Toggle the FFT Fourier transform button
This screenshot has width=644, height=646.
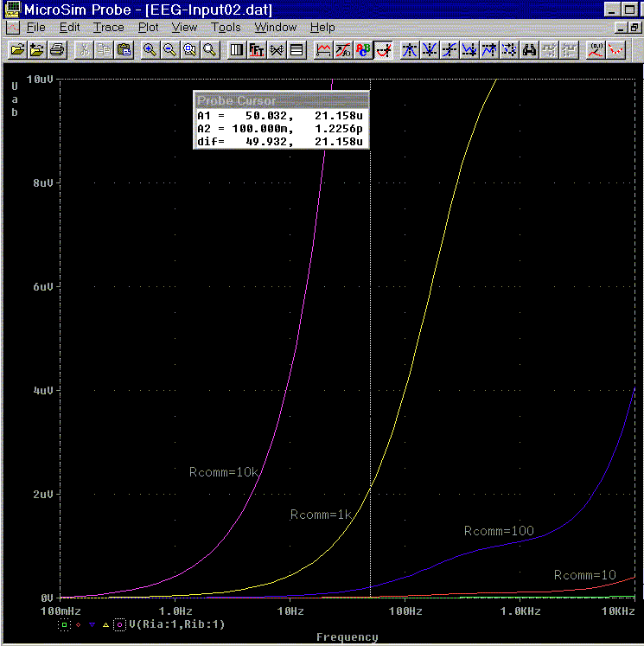(257, 50)
